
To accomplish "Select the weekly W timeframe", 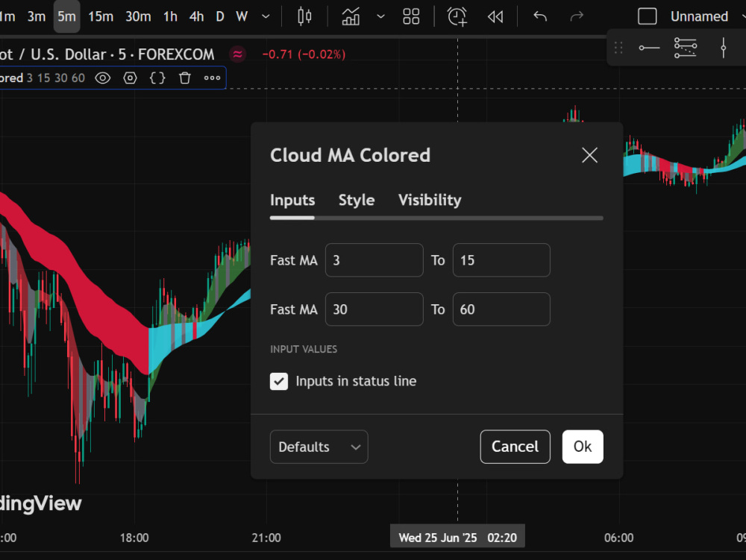I will coord(242,16).
